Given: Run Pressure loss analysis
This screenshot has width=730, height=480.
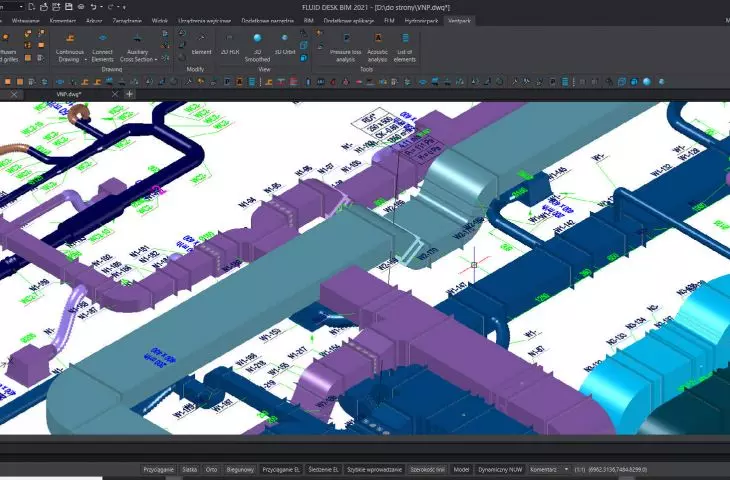Looking at the screenshot, I should tap(345, 47).
